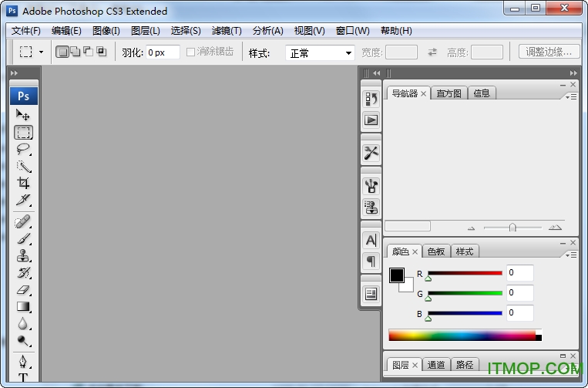Select the Pen tool
This screenshot has height=388, width=588.
point(23,362)
